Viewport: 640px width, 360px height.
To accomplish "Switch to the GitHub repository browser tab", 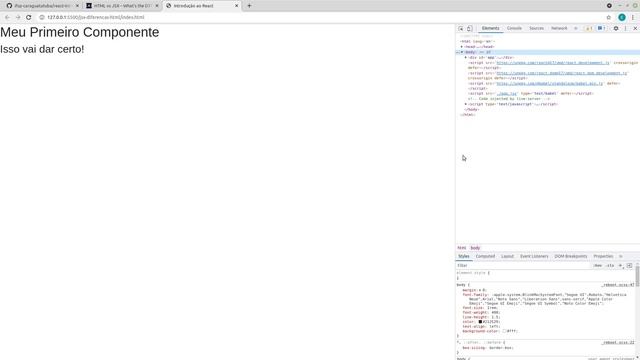I will click(42, 6).
